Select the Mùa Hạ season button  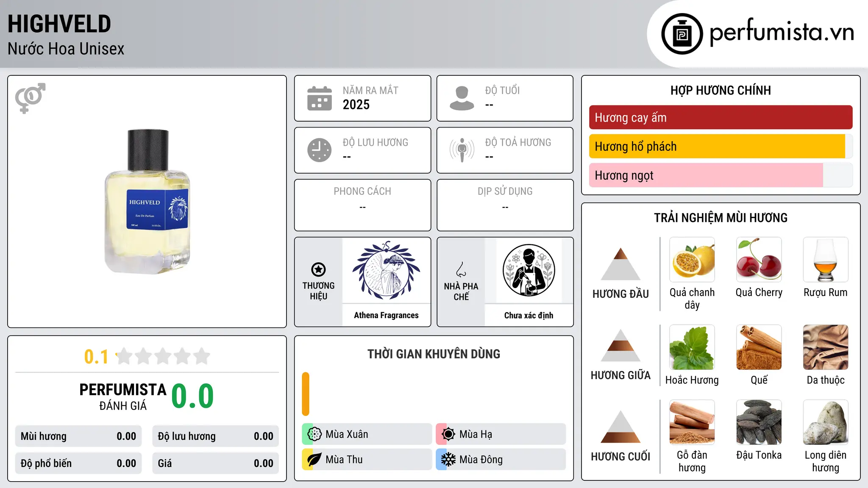[501, 434]
